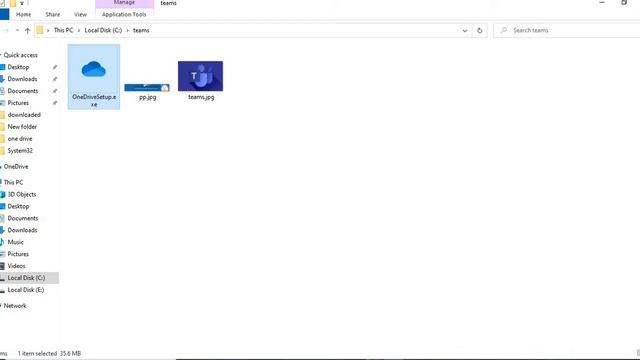The height and width of the screenshot is (360, 640).
Task: Click pin icon beside Quick access Pictures
Action: (55, 103)
